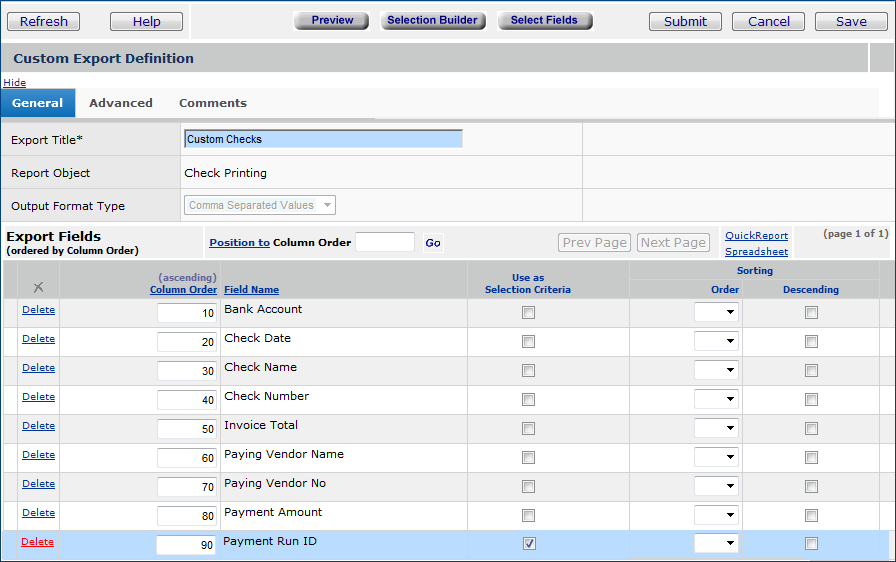Click the Selection Builder button
Screen dimensions: 896x562
click(433, 21)
